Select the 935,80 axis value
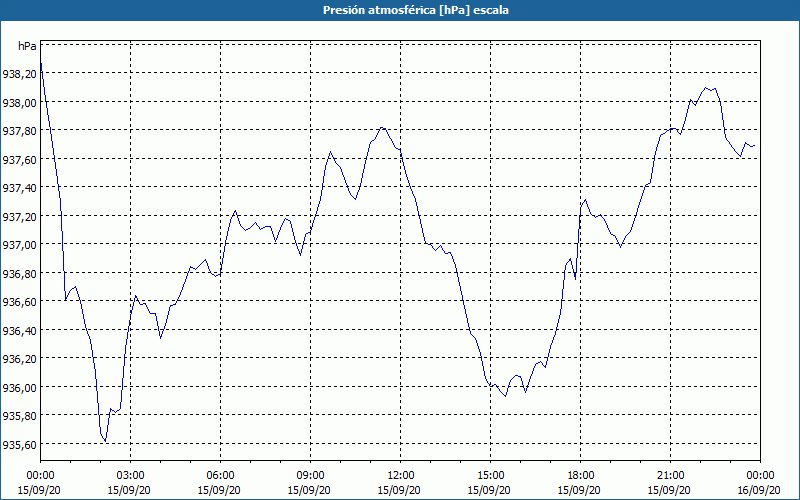Viewport: 800px width, 500px height. click(x=19, y=416)
